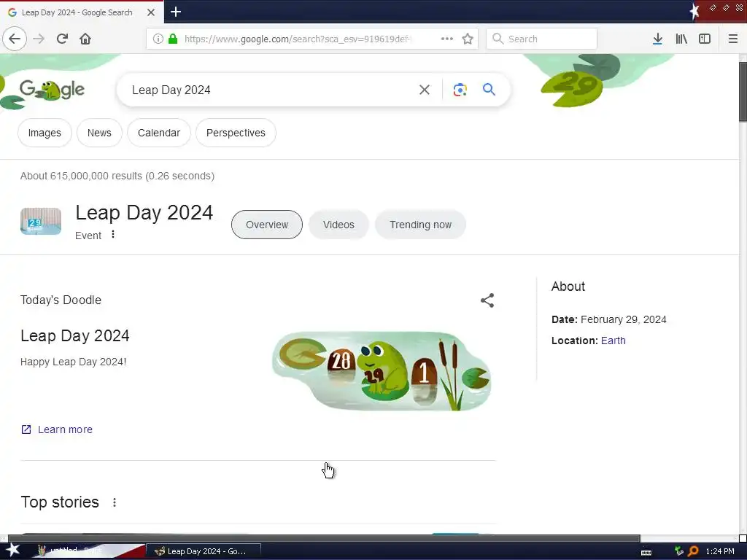Viewport: 747px width, 560px height.
Task: Open the browser hamburger menu
Action: point(732,39)
